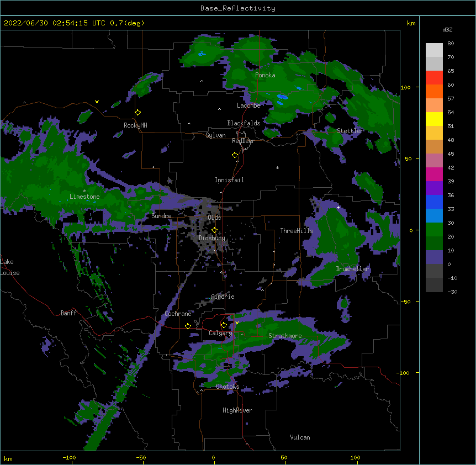Screen dimensions: 476x465
Task: Click the Okotoks label
Action: pyautogui.click(x=228, y=387)
